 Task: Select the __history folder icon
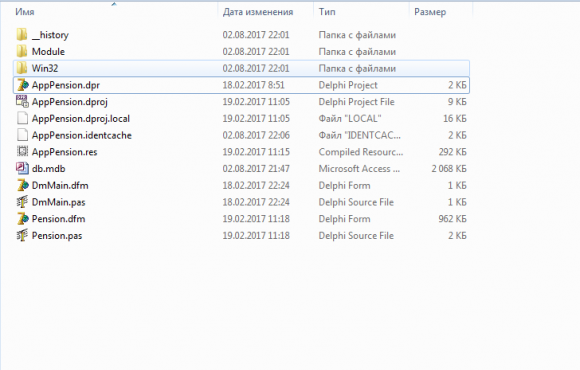click(22, 34)
